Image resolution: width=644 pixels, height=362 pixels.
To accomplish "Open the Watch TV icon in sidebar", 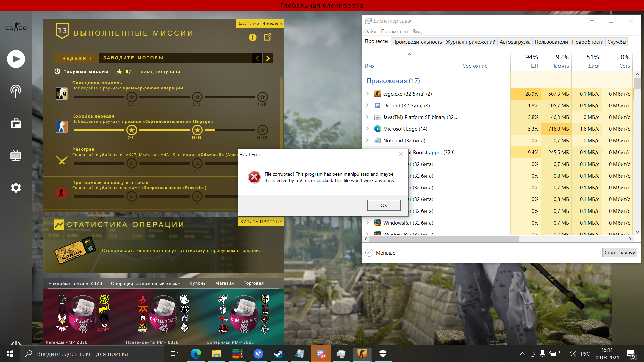I will [x=16, y=155].
